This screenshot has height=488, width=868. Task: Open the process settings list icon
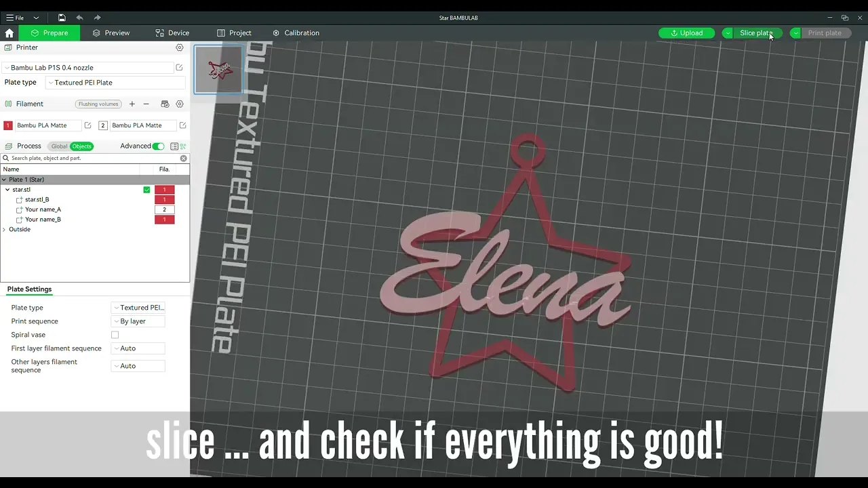(174, 146)
